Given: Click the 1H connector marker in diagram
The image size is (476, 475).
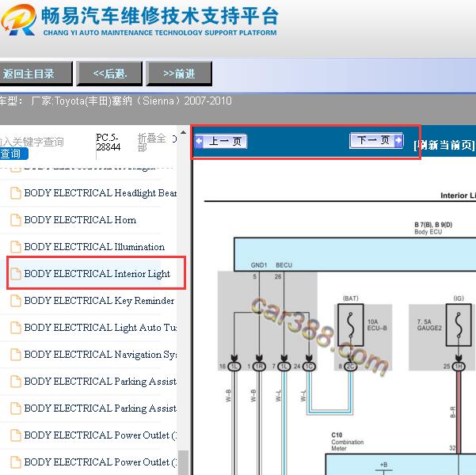Looking at the screenshot, I should click(459, 367).
